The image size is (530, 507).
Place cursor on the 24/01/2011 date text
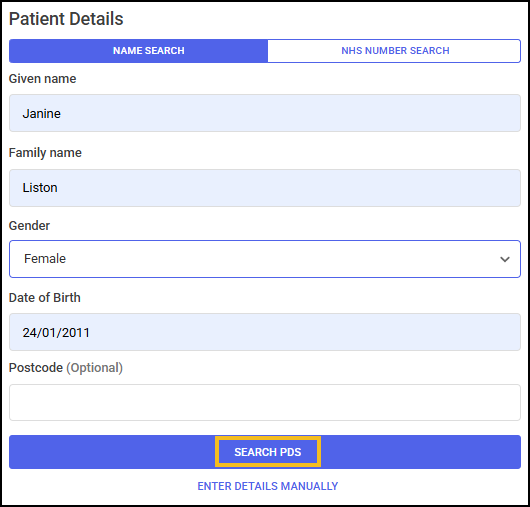click(56, 333)
